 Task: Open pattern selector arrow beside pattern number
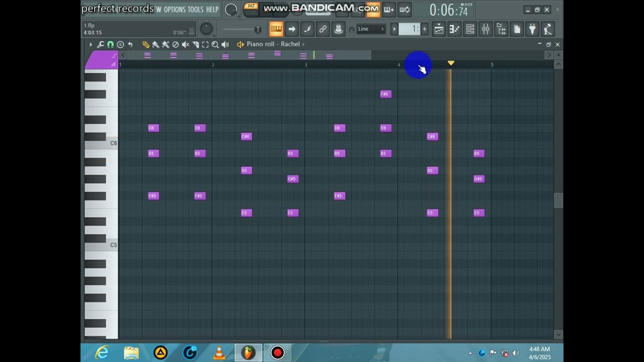point(394,29)
